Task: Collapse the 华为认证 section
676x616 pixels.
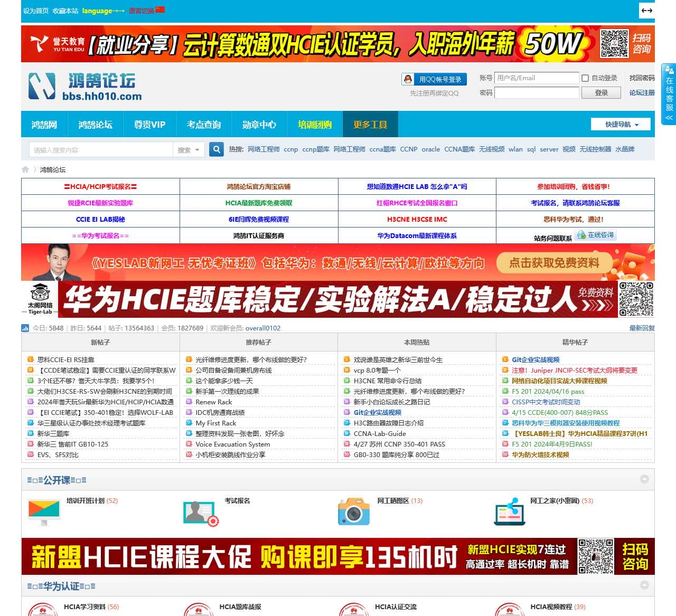Action: pyautogui.click(x=644, y=585)
